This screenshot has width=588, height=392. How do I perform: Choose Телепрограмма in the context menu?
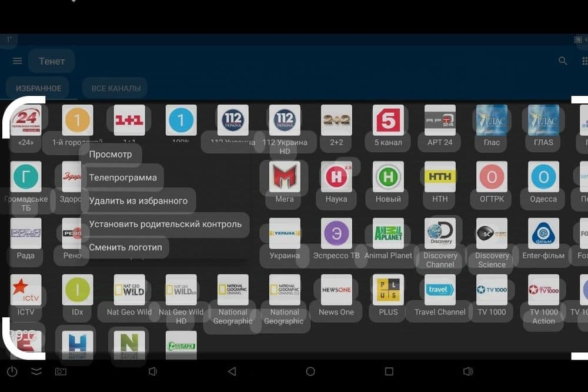tap(123, 177)
